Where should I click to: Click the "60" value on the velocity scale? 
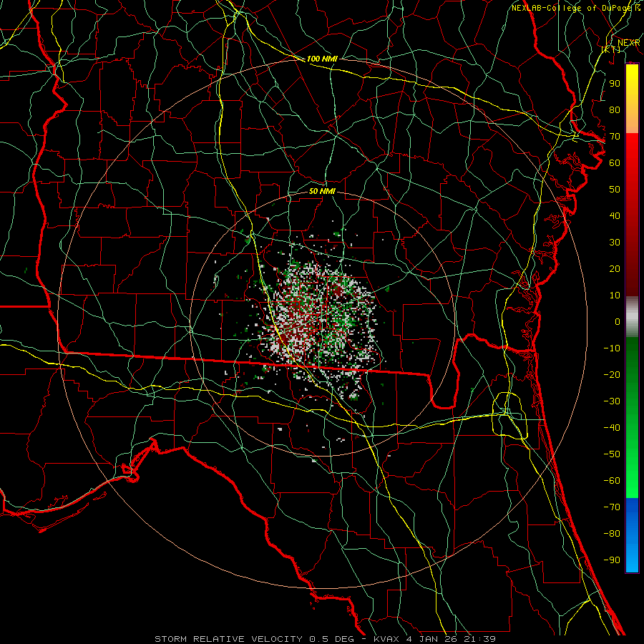[x=615, y=162]
